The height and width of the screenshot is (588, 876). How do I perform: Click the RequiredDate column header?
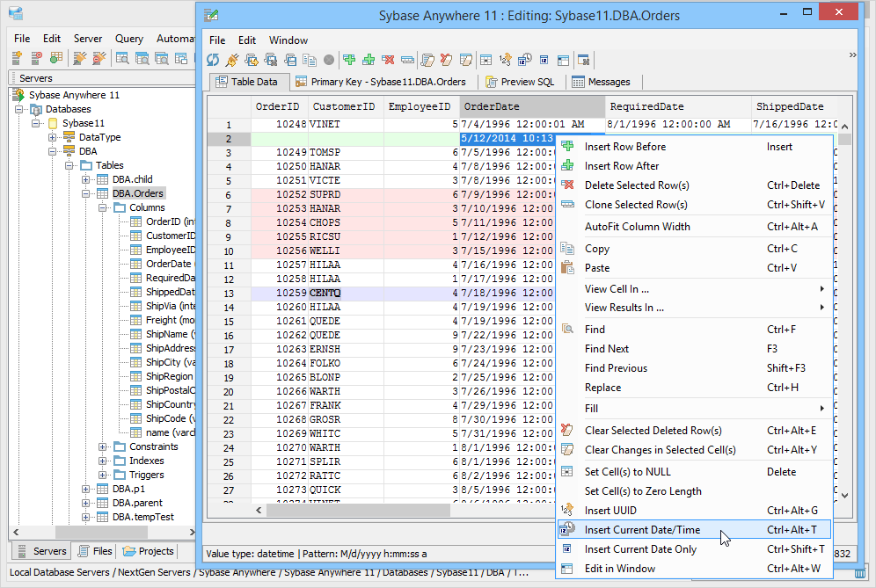[x=678, y=106]
